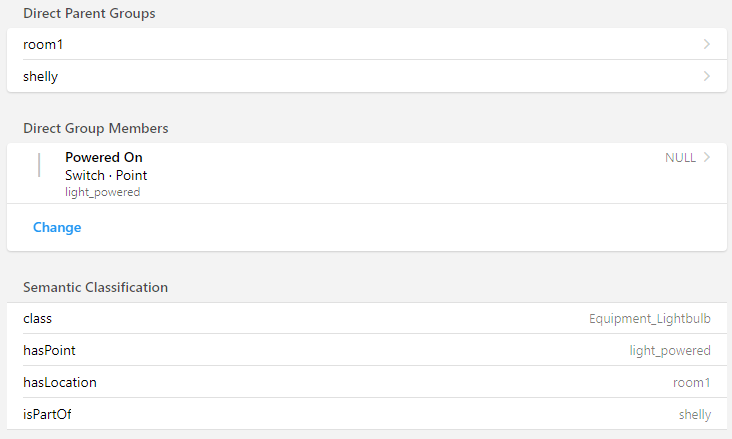This screenshot has width=732, height=439.
Task: Select the hasPoint row label
Action: click(x=49, y=350)
